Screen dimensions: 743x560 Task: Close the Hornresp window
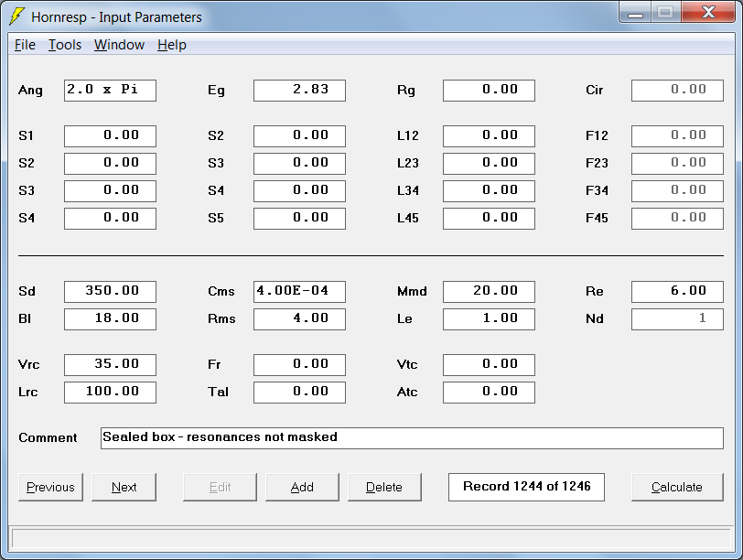pos(709,12)
